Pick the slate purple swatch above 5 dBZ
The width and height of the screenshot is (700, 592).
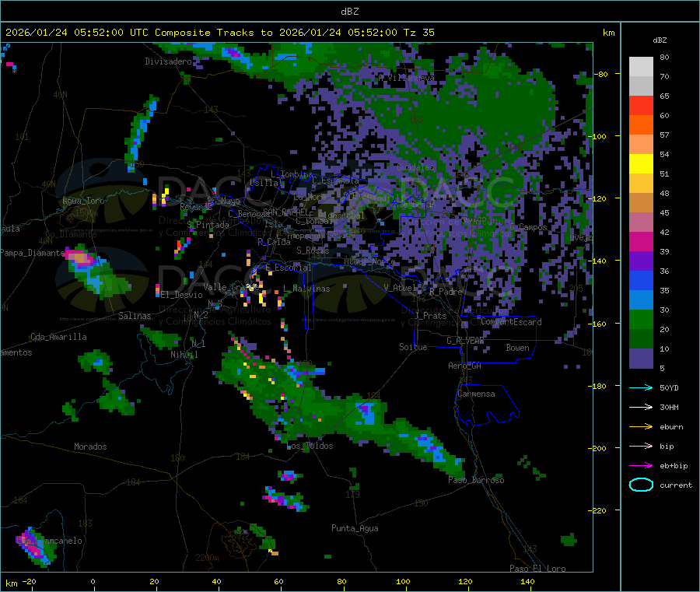click(641, 359)
